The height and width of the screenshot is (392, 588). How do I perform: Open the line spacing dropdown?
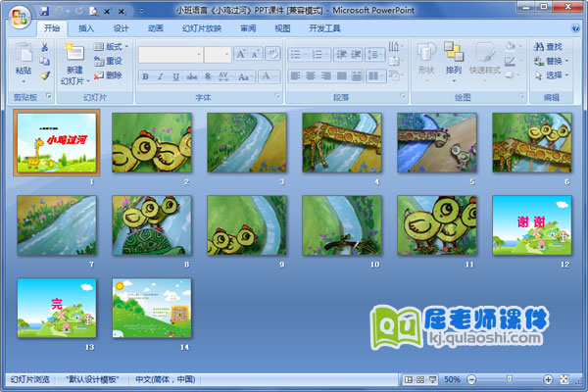375,55
